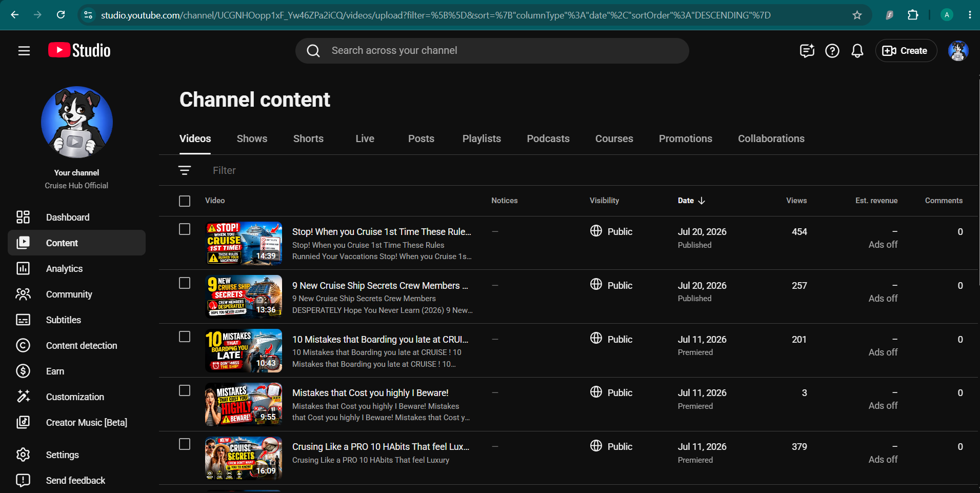
Task: Open the Chrome three-dot menu
Action: click(970, 15)
